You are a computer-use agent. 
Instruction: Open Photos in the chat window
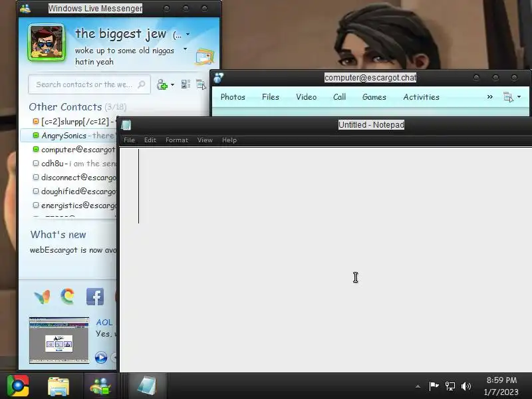pos(233,97)
